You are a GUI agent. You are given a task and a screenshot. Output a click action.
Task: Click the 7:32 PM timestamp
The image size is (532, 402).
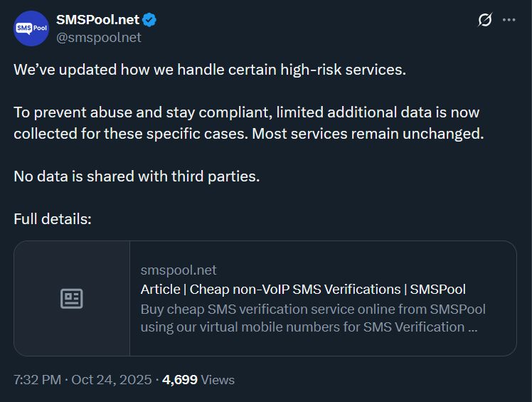coord(37,380)
